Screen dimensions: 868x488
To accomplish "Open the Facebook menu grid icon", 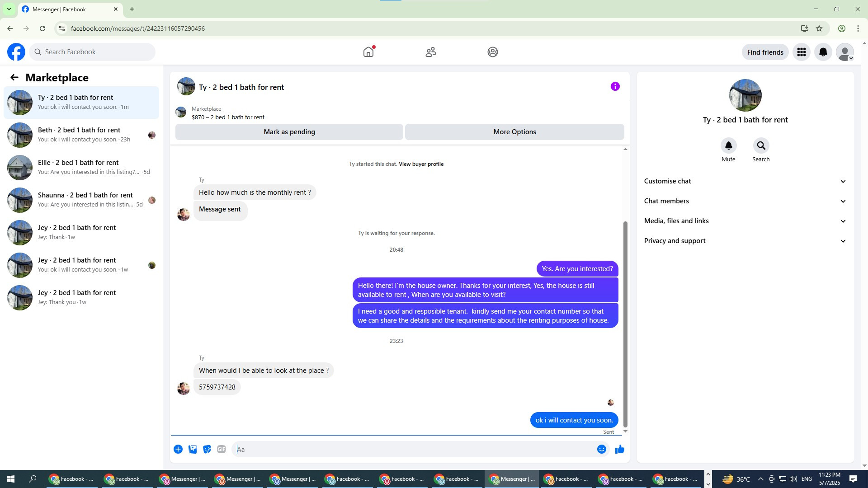I will pos(801,52).
